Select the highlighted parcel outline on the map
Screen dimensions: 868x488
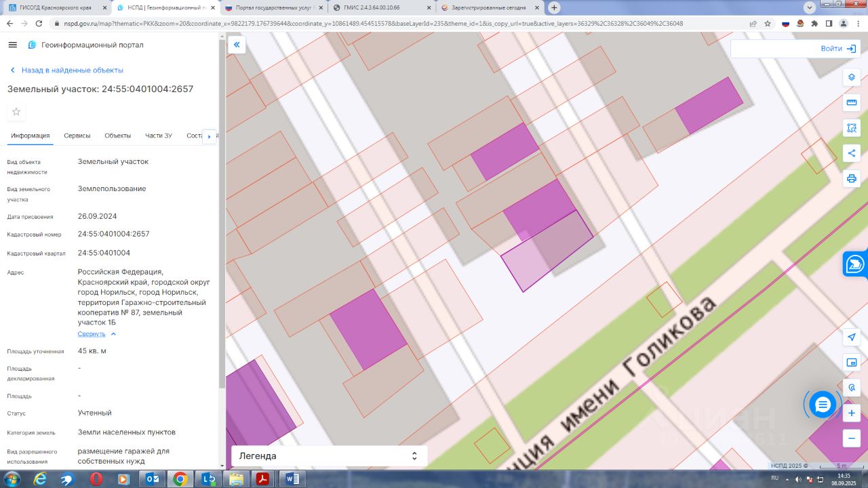click(x=548, y=251)
